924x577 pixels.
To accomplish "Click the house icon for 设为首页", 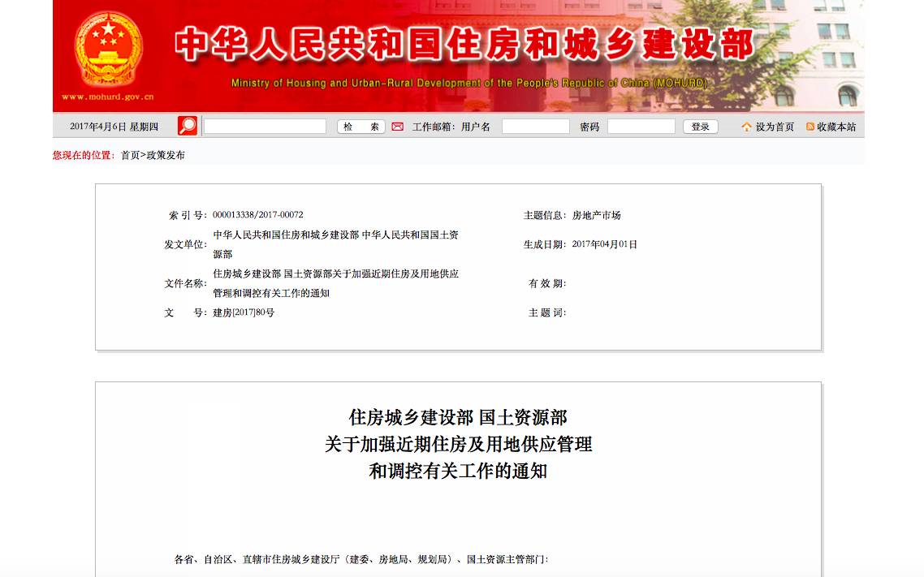I will pos(746,127).
